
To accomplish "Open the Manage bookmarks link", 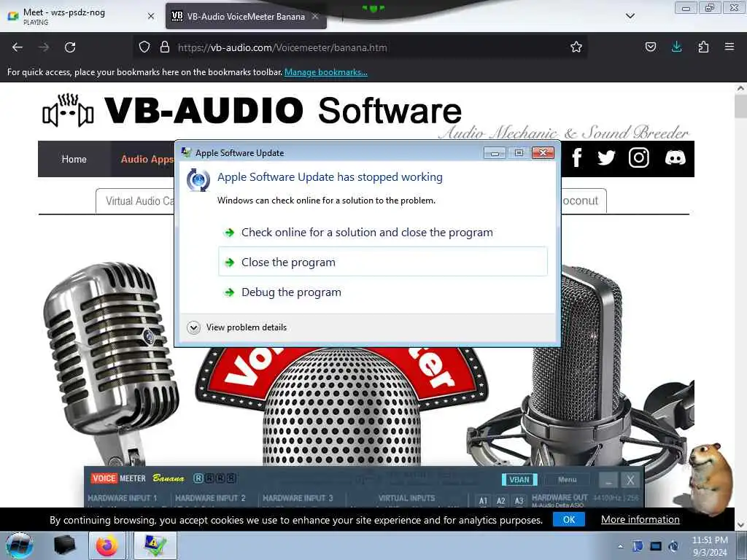I will click(326, 72).
